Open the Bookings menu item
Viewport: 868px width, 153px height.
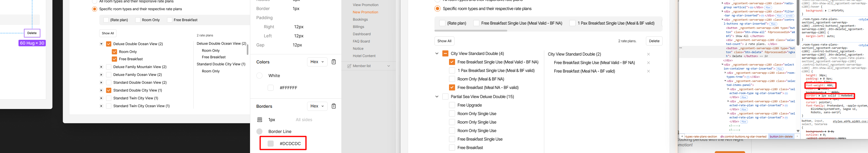[360, 19]
